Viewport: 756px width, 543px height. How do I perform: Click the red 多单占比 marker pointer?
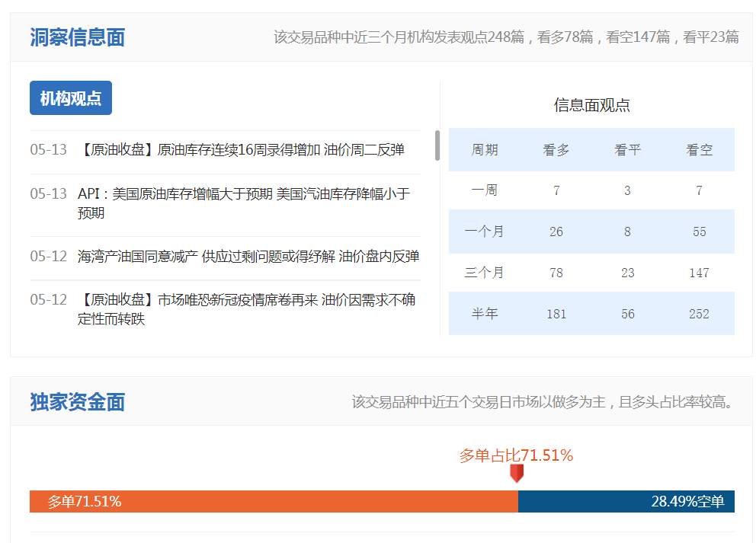click(x=517, y=473)
